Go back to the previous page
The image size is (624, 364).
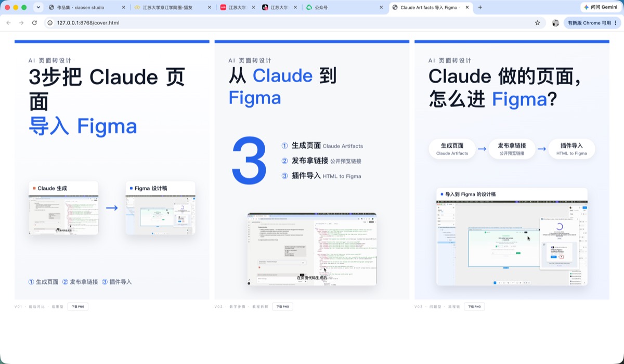coord(8,23)
